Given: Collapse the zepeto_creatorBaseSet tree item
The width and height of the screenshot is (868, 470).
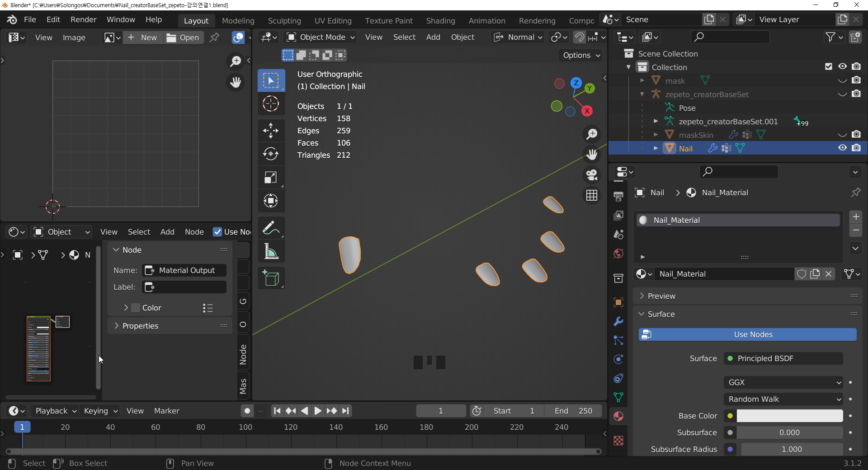Looking at the screenshot, I should (x=642, y=94).
